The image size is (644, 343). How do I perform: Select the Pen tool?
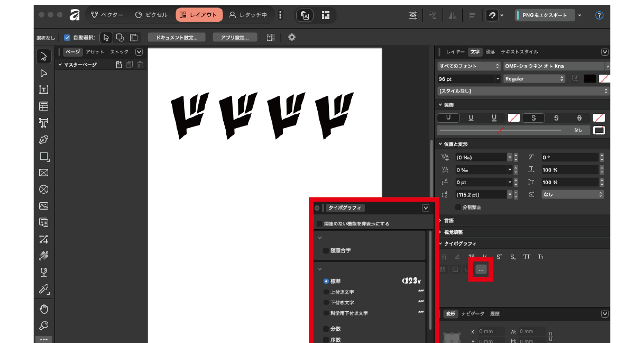pos(44,140)
